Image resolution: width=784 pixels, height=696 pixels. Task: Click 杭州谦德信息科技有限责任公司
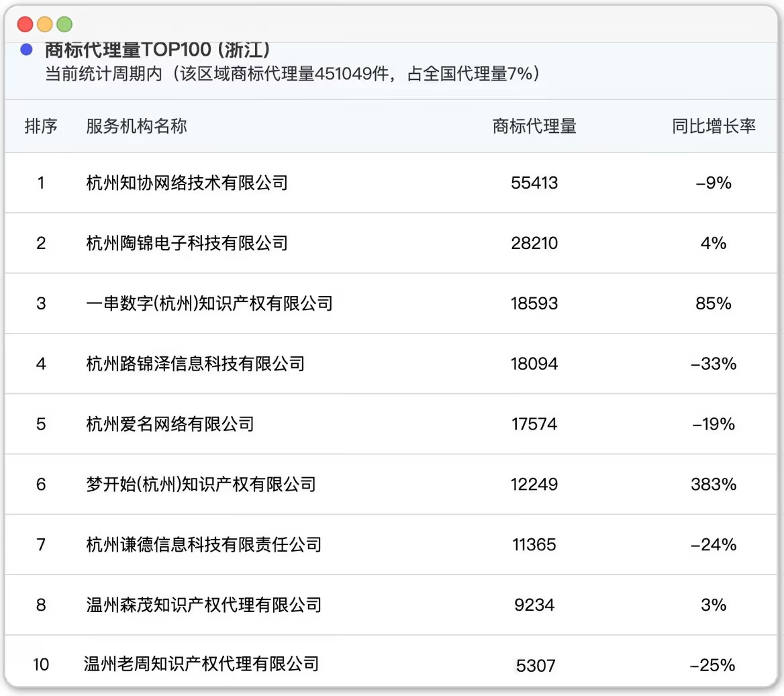coord(203,544)
